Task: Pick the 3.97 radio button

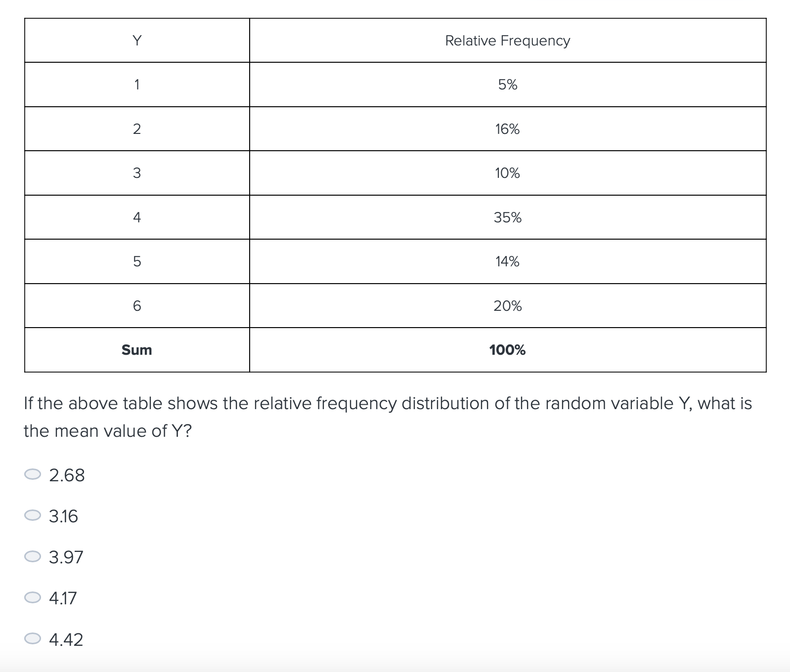Action: point(33,557)
